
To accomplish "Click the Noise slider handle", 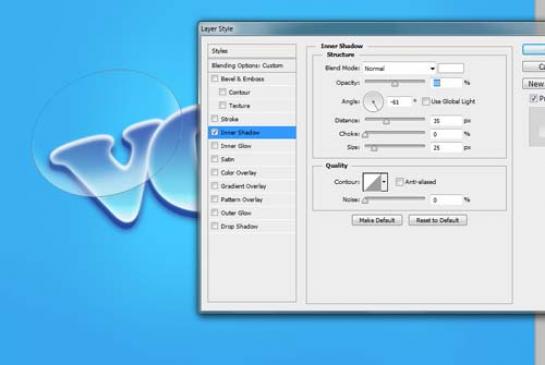I will tap(365, 201).
